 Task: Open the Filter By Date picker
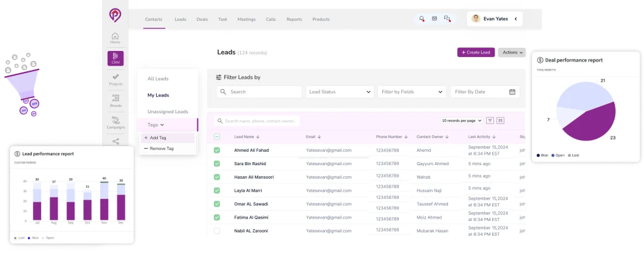485,92
